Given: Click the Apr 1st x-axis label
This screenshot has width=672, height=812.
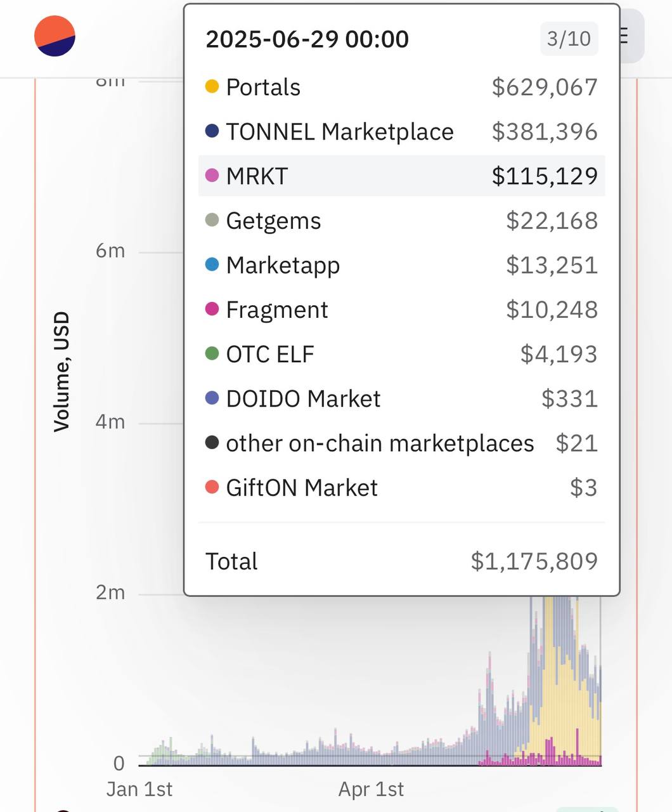Looking at the screenshot, I should [371, 789].
